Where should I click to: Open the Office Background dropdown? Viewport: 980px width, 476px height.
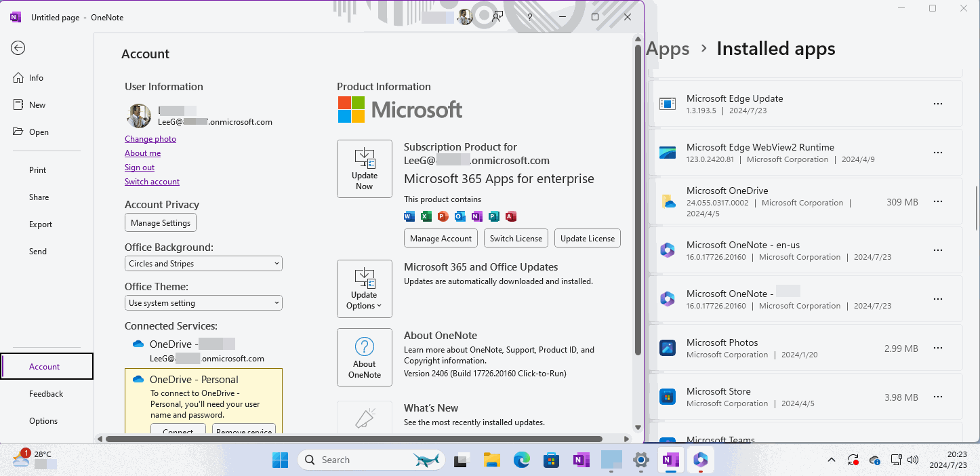point(203,264)
